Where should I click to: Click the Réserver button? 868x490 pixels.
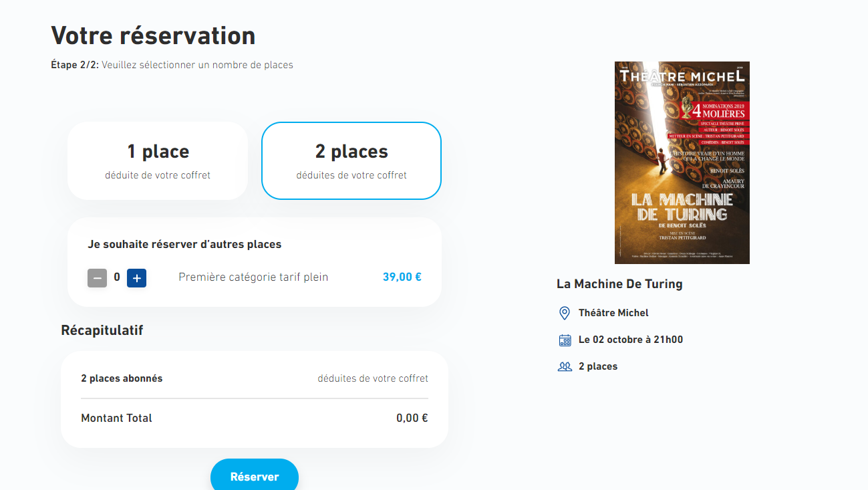point(255,476)
